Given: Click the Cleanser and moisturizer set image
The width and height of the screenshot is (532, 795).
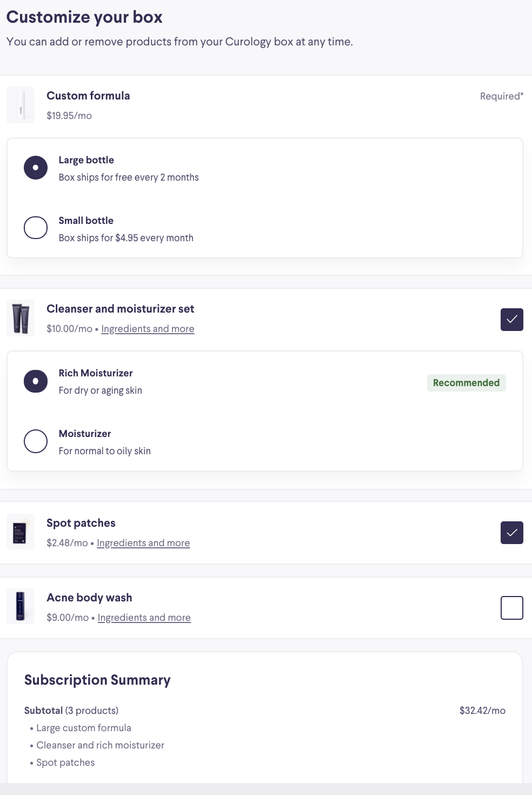Looking at the screenshot, I should (x=21, y=318).
